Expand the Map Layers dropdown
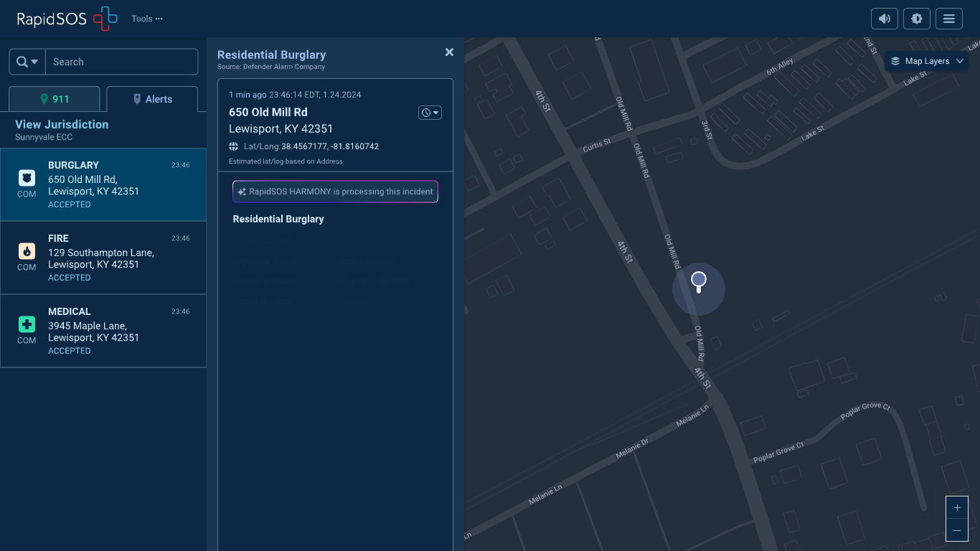This screenshot has height=551, width=980. pos(927,62)
